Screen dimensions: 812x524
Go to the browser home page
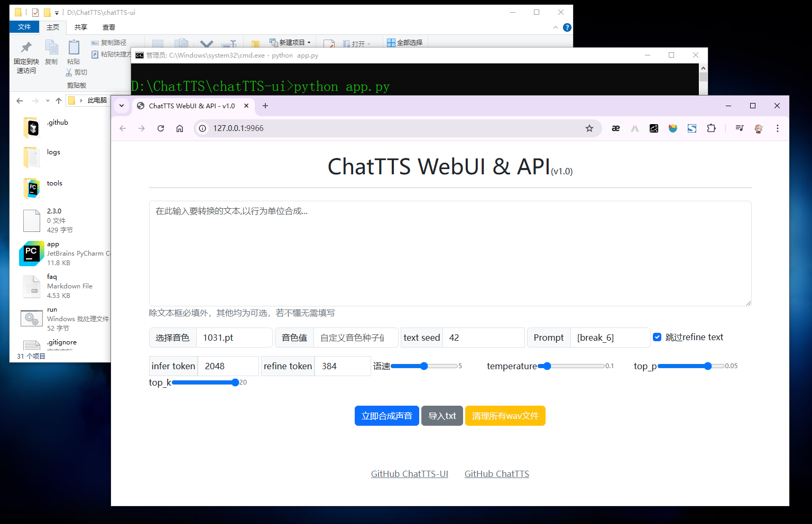[x=180, y=128]
